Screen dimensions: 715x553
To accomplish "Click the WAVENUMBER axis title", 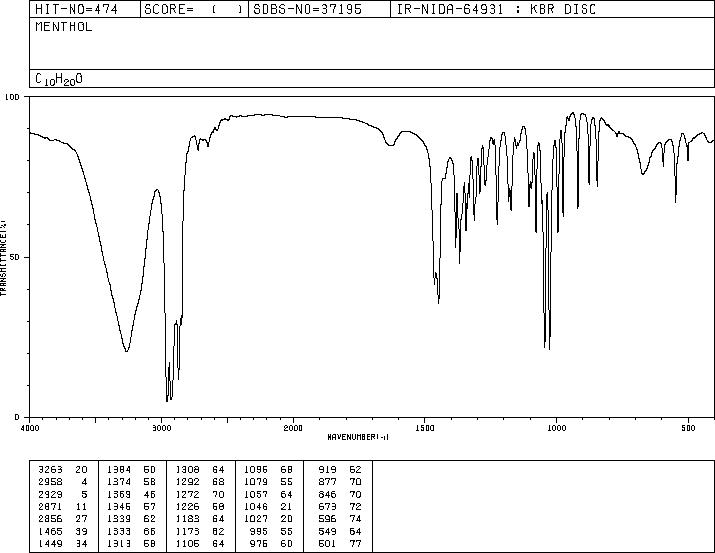I will point(358,437).
